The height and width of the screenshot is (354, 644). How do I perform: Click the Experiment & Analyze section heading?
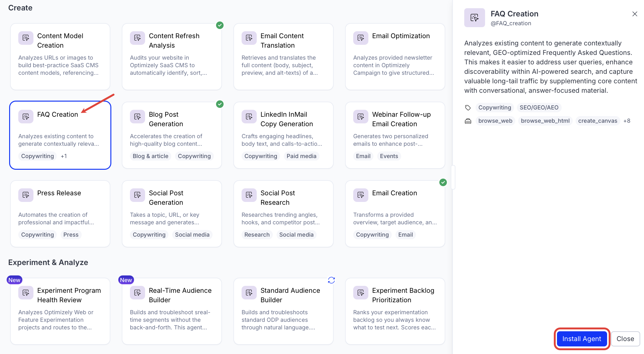point(48,263)
